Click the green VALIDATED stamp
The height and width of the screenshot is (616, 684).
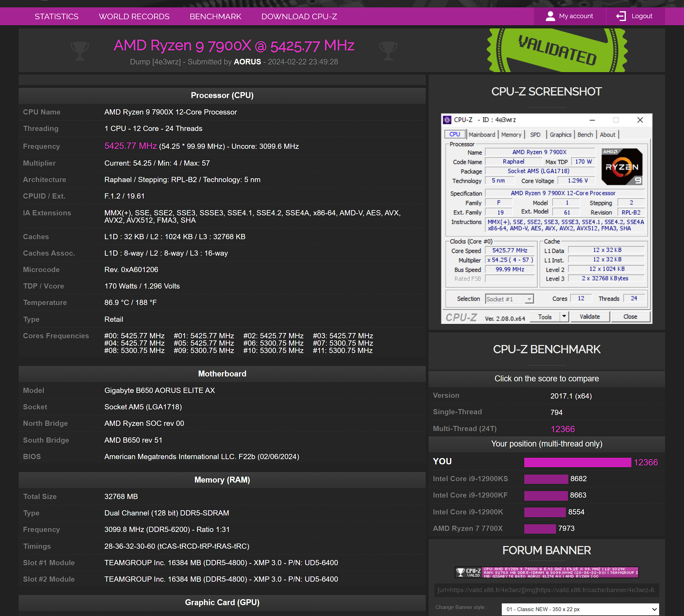pos(557,50)
